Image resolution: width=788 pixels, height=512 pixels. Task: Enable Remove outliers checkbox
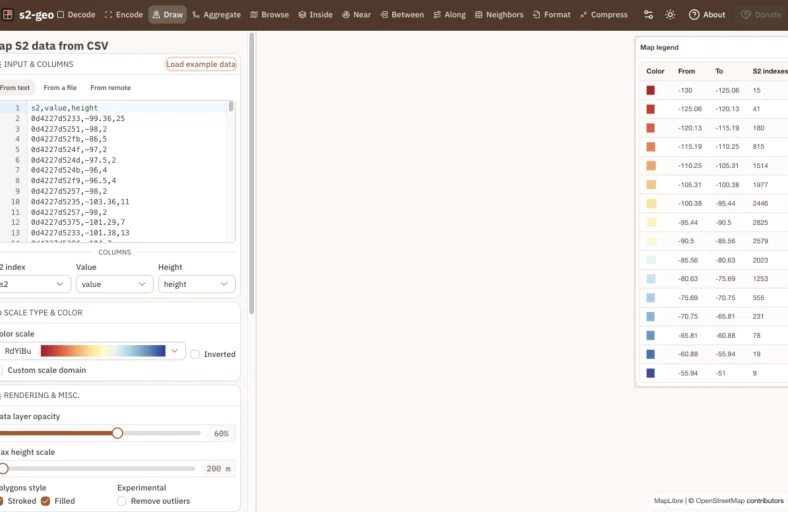click(122, 501)
